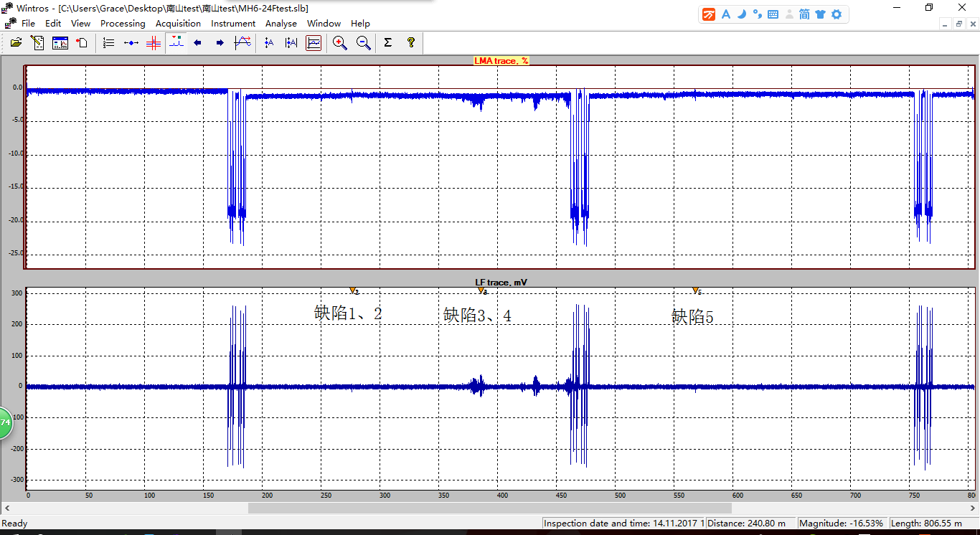Click the open file folder icon
The height and width of the screenshot is (535, 980).
tap(16, 43)
